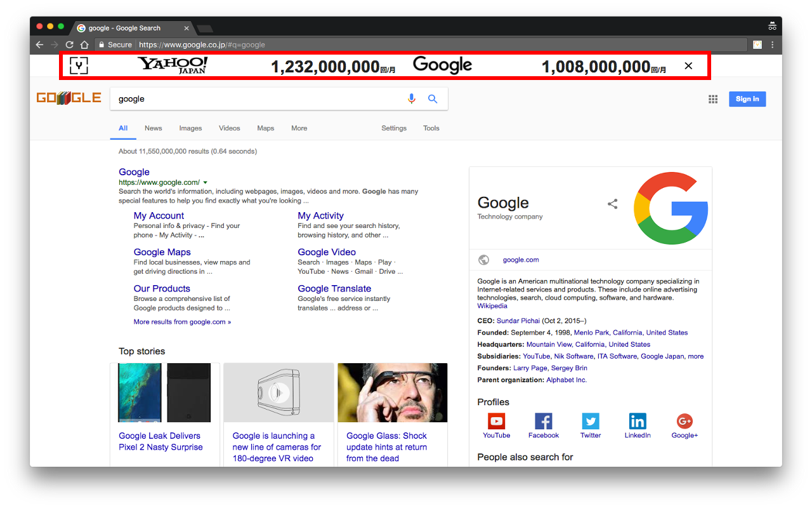The width and height of the screenshot is (812, 508).
Task: Open the Google Video sitelink
Action: 327,252
